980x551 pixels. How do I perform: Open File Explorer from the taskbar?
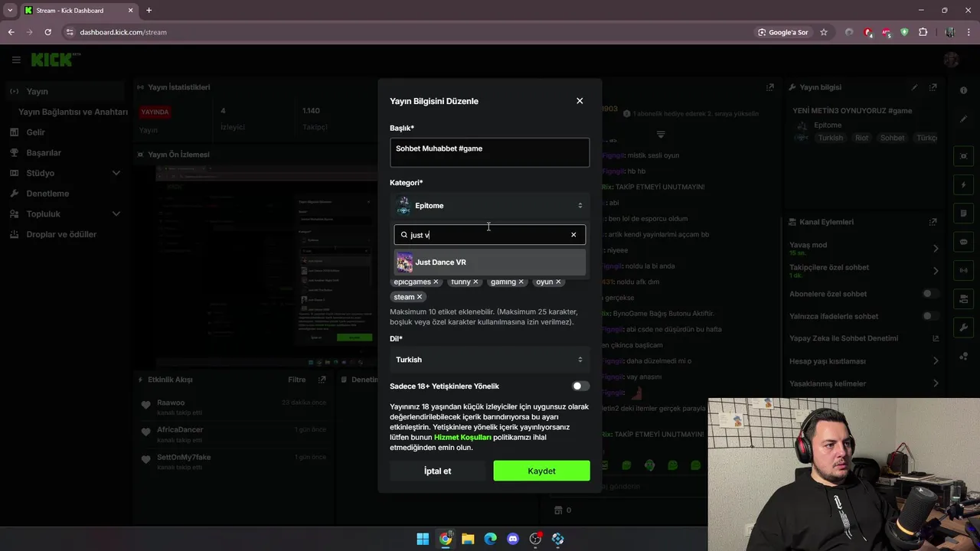pos(468,539)
